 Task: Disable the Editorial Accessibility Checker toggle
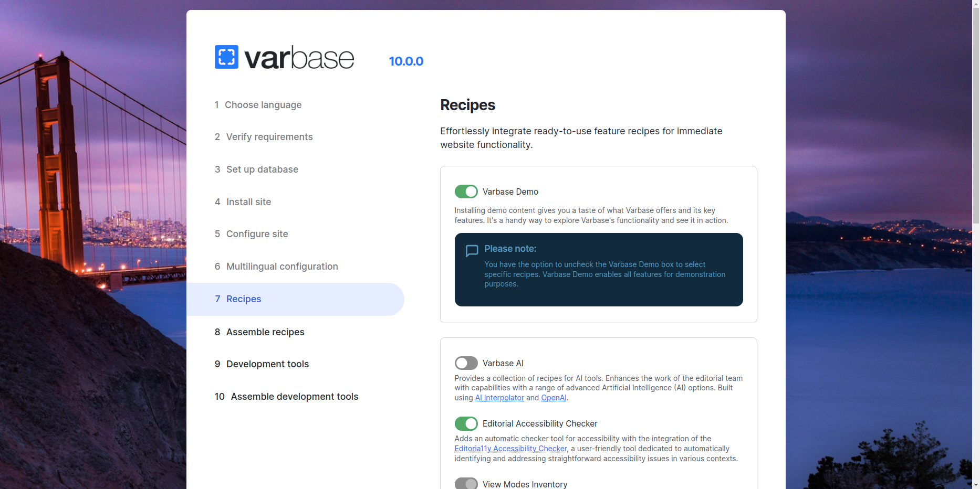point(466,423)
